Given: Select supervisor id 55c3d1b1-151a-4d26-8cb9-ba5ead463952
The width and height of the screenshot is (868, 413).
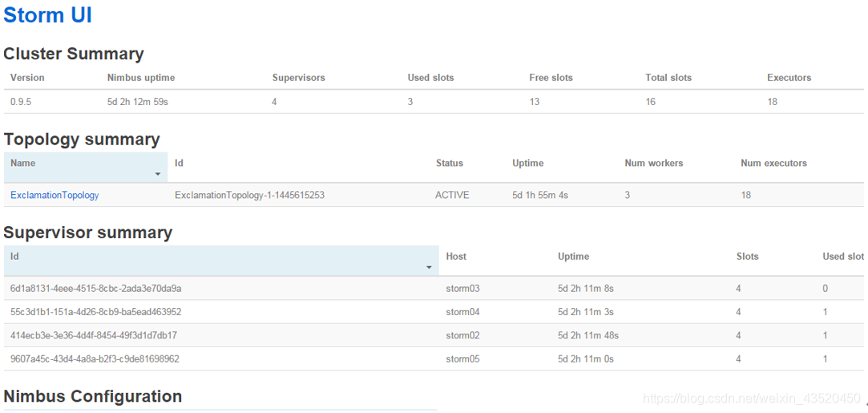Looking at the screenshot, I should [x=95, y=312].
